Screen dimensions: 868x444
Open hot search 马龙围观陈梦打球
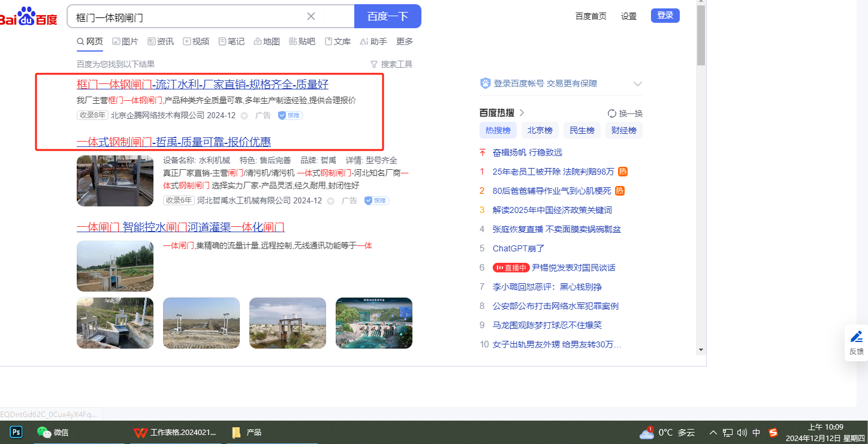click(547, 325)
